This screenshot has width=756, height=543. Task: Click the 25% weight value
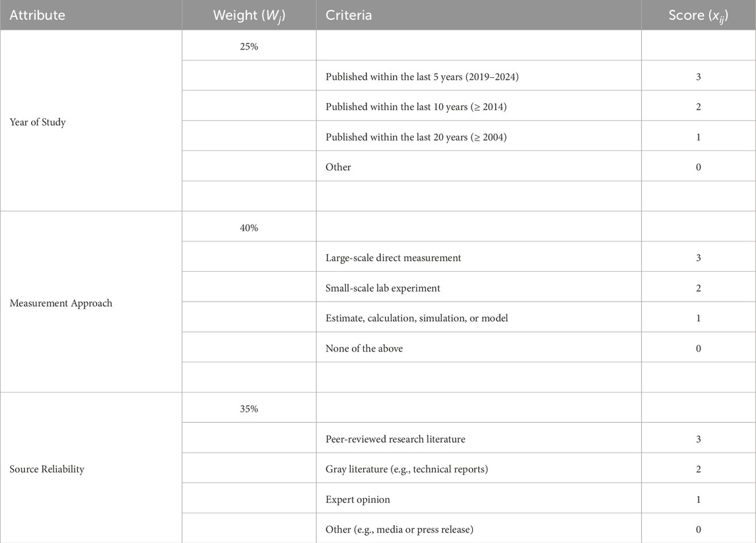[x=249, y=47]
